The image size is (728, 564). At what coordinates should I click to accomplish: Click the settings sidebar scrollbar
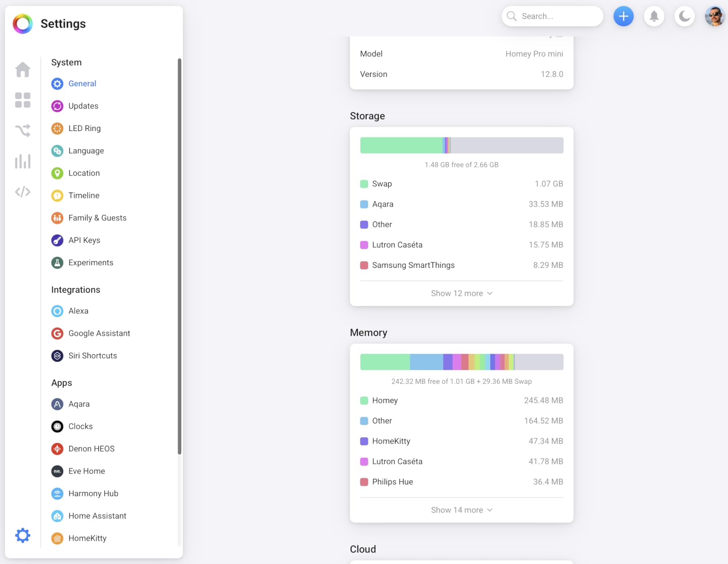[179, 256]
